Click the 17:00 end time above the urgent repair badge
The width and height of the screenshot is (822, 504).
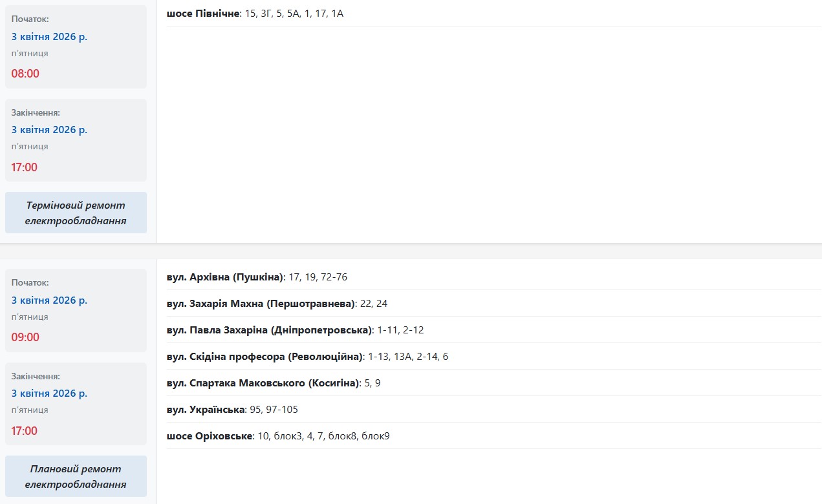click(25, 167)
